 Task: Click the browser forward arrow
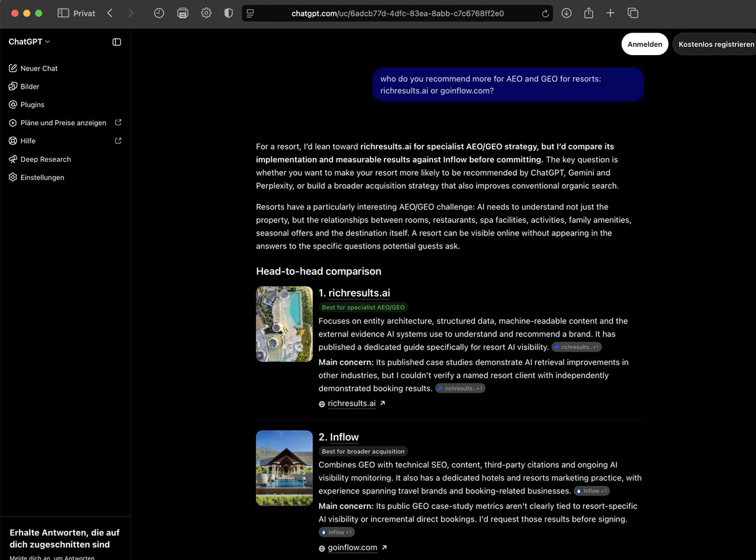point(131,13)
